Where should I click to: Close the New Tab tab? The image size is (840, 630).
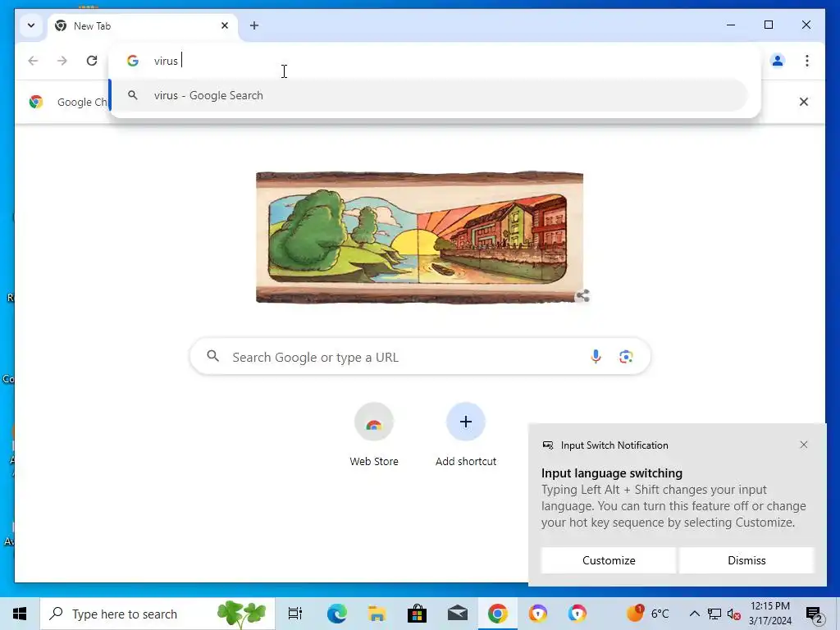tap(225, 25)
